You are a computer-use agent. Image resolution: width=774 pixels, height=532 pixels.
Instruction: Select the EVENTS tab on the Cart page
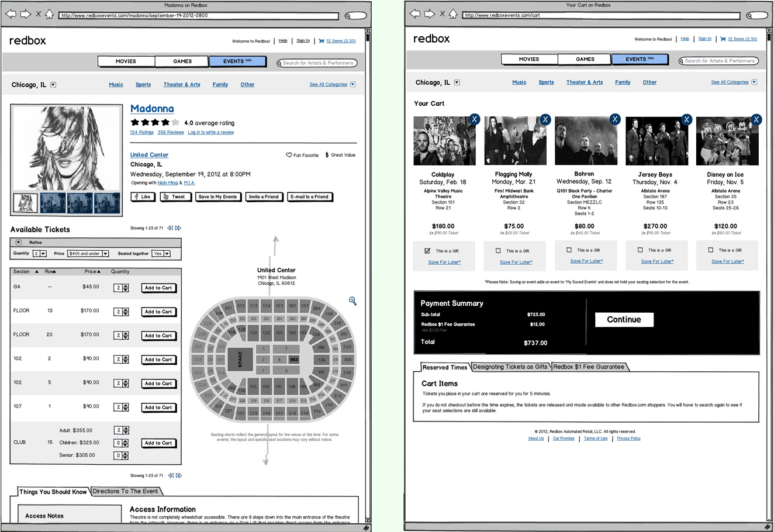pos(639,59)
